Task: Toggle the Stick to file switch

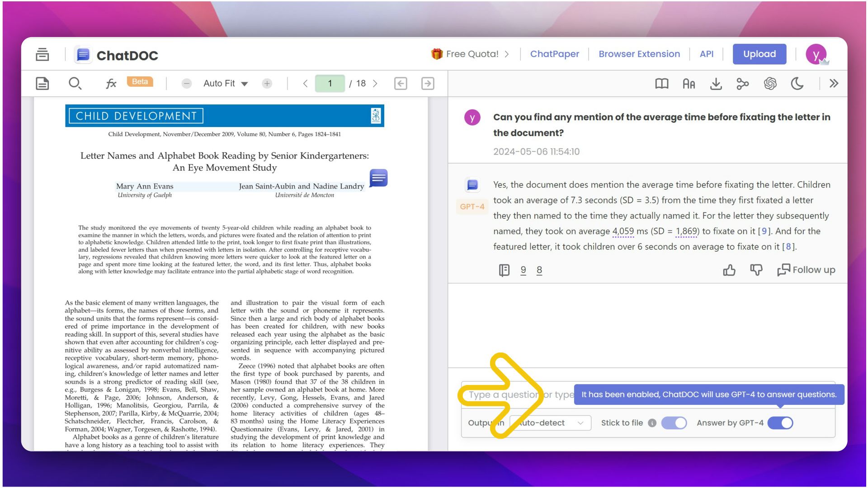Action: [x=674, y=423]
